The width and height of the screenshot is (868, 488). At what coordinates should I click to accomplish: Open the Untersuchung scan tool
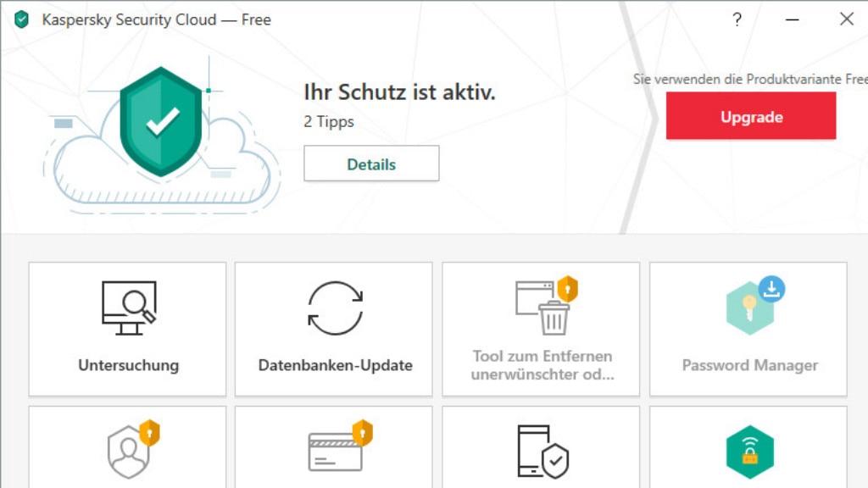click(x=126, y=329)
